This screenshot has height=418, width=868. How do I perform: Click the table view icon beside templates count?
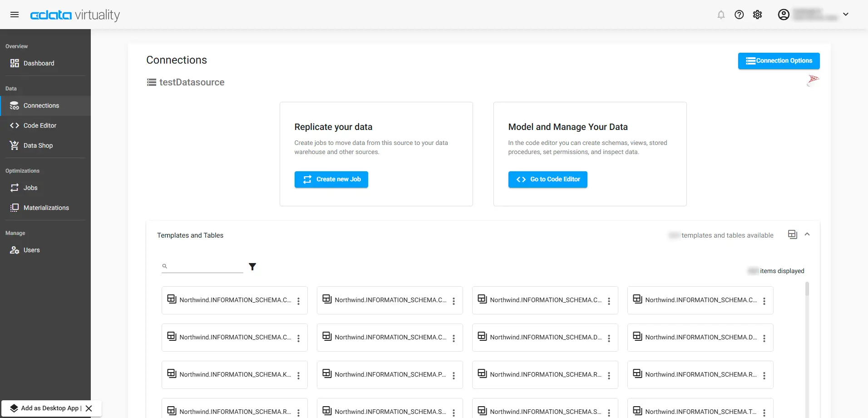[793, 234]
